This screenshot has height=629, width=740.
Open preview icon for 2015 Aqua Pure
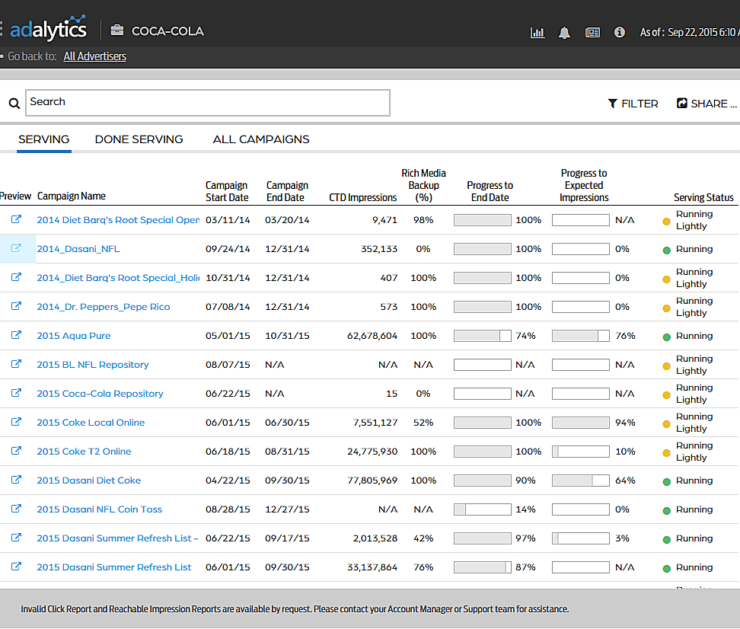(x=16, y=335)
